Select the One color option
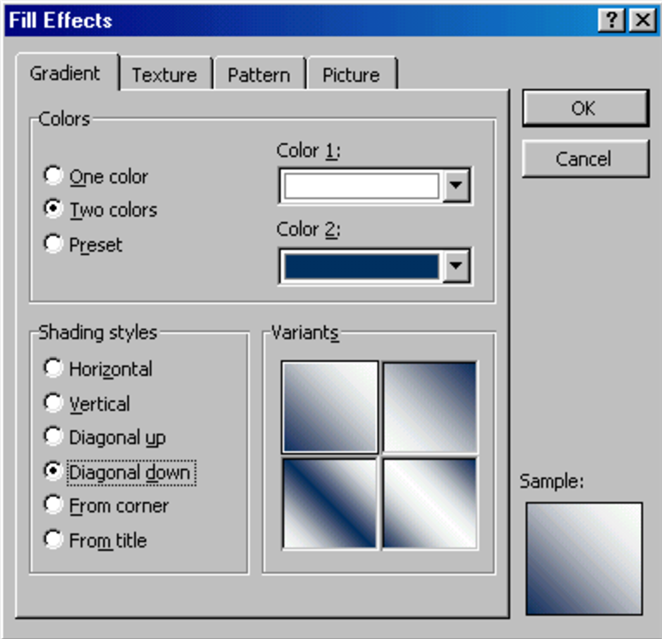 [53, 176]
